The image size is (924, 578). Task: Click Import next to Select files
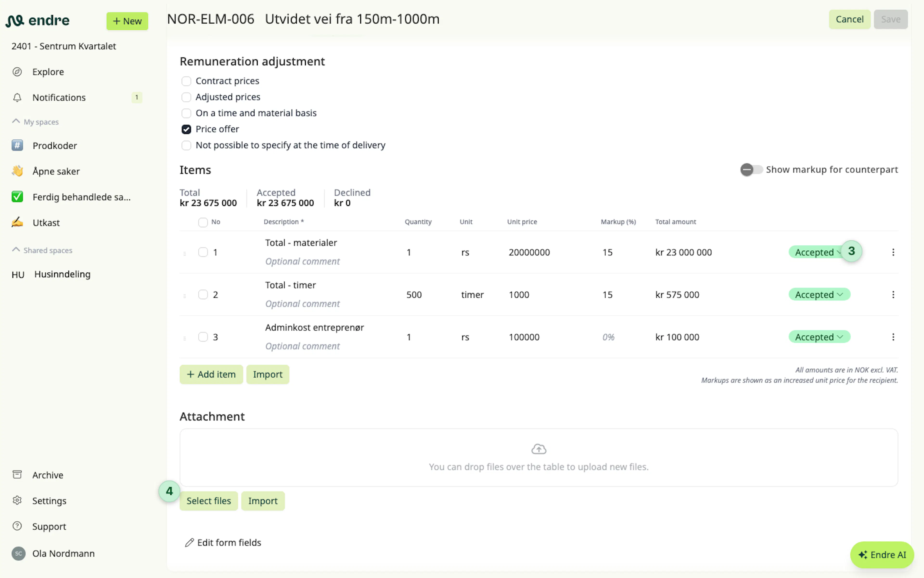coord(263,501)
